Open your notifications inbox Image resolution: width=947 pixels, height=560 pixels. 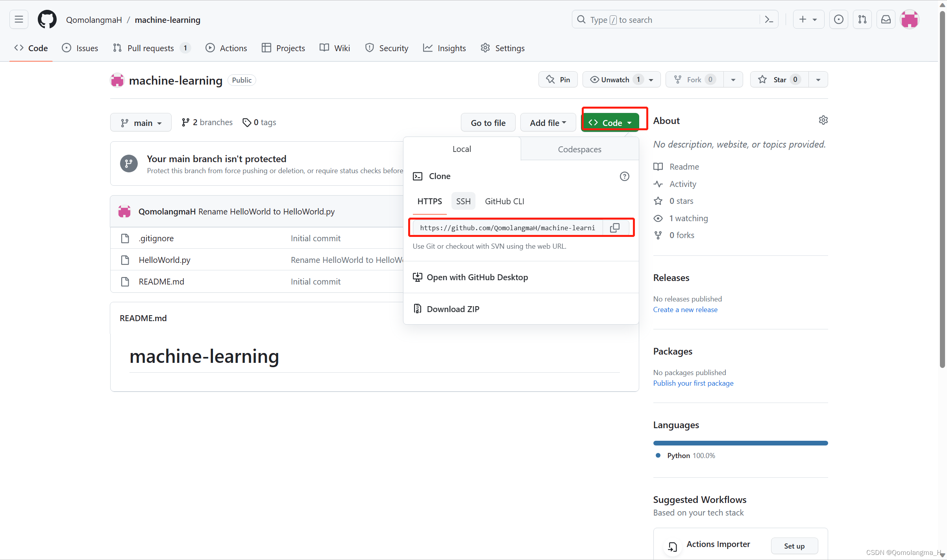pos(886,19)
